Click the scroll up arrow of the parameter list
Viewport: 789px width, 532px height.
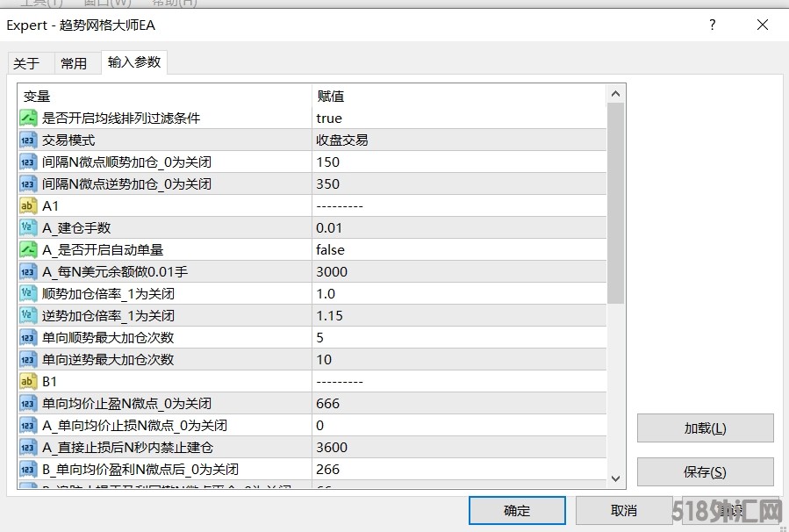pos(615,94)
